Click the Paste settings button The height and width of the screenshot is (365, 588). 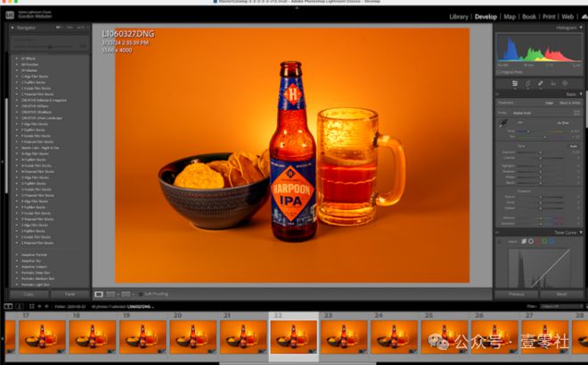click(x=70, y=294)
